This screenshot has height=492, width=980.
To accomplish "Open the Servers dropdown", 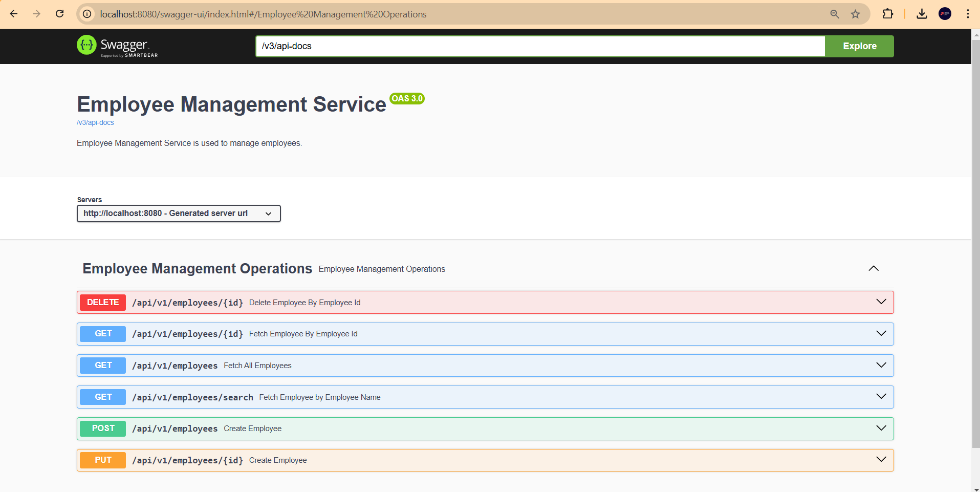I will (x=179, y=213).
